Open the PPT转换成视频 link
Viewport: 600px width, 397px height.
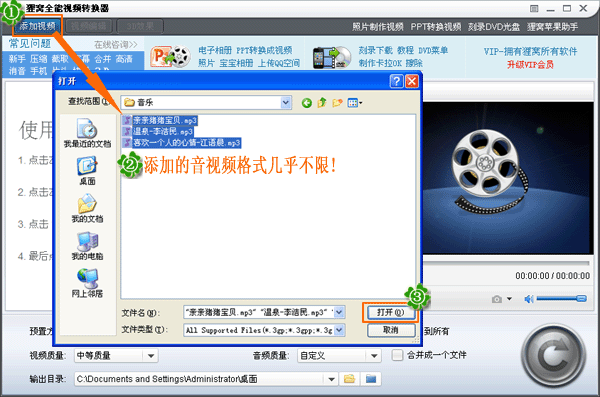264,50
